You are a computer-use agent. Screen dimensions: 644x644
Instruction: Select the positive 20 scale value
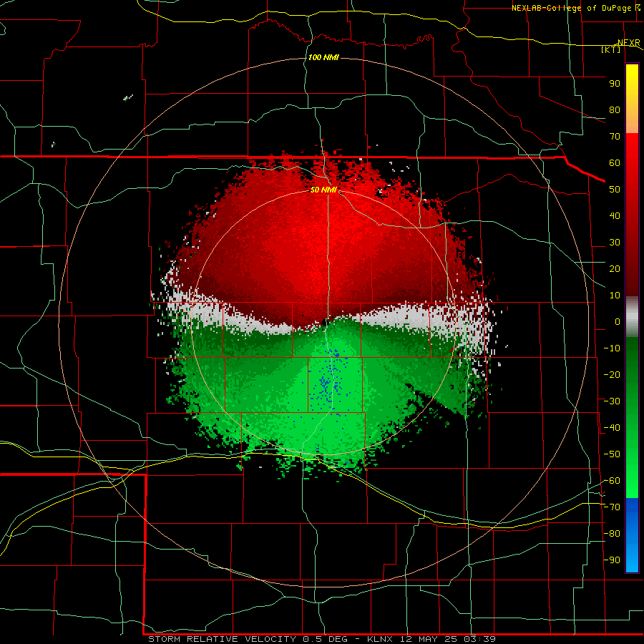615,269
